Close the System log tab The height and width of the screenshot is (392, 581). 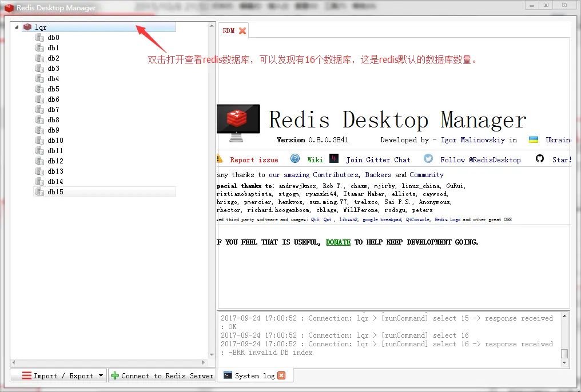(x=281, y=375)
